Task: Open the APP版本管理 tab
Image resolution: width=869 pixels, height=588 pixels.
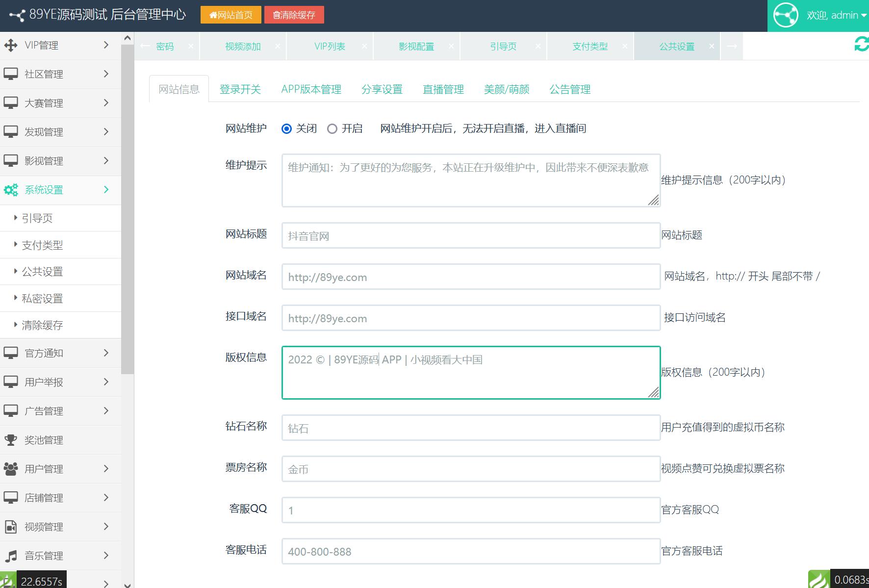Action: click(x=311, y=89)
